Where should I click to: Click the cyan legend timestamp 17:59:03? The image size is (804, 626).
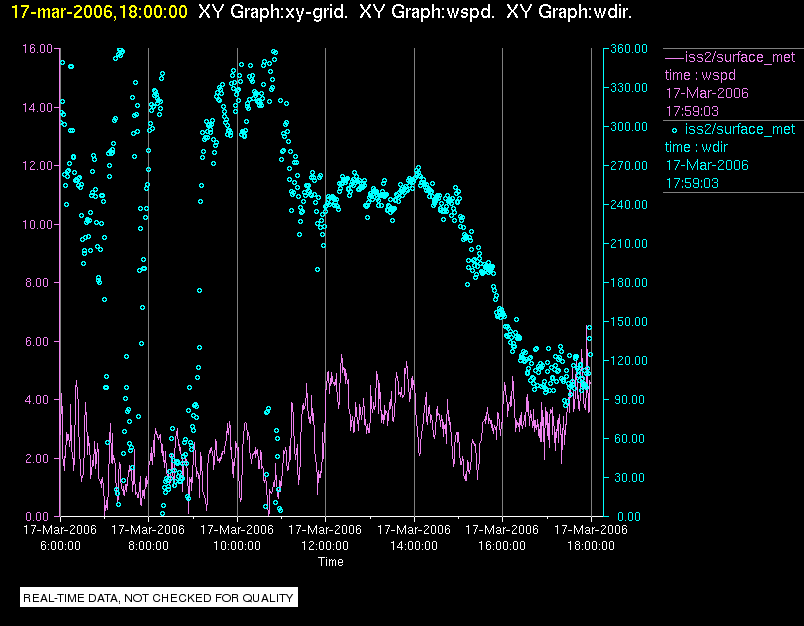(x=692, y=184)
